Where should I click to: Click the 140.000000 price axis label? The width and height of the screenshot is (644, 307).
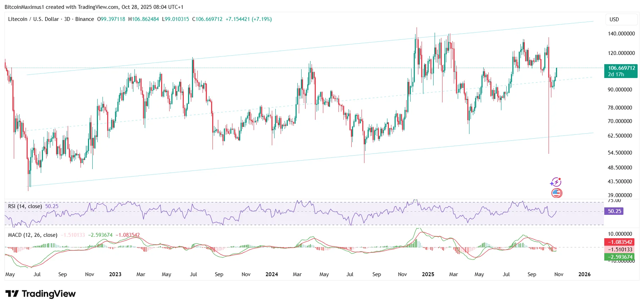[621, 34]
